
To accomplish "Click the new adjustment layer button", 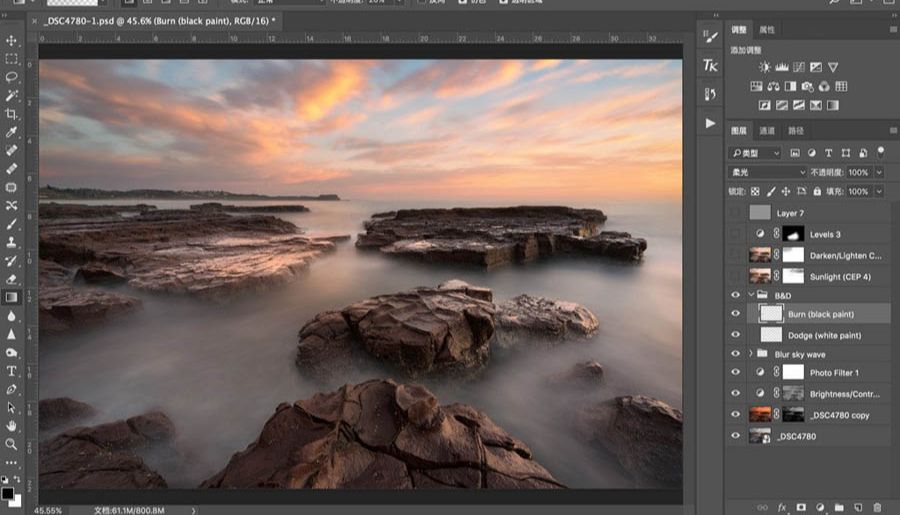I will click(x=820, y=508).
